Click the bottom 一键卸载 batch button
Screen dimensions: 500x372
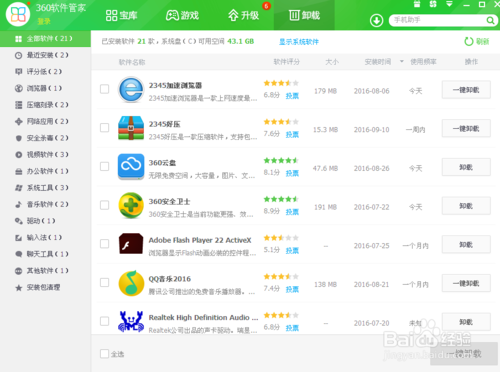pos(465,354)
